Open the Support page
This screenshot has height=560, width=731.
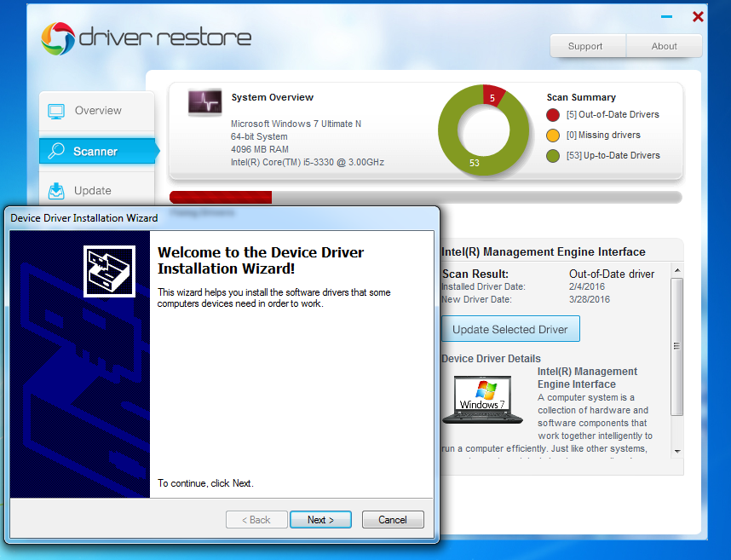point(588,46)
